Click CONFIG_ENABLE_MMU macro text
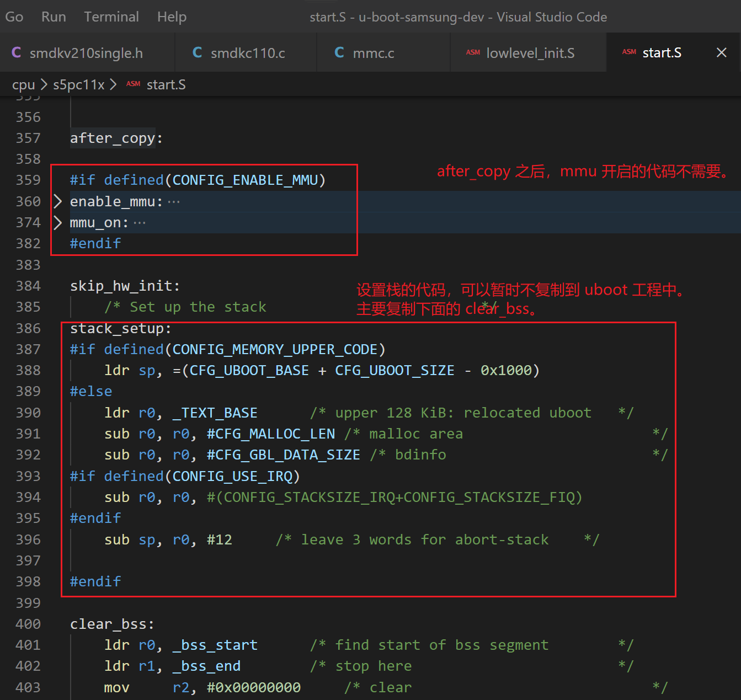The width and height of the screenshot is (741, 700). point(245,180)
